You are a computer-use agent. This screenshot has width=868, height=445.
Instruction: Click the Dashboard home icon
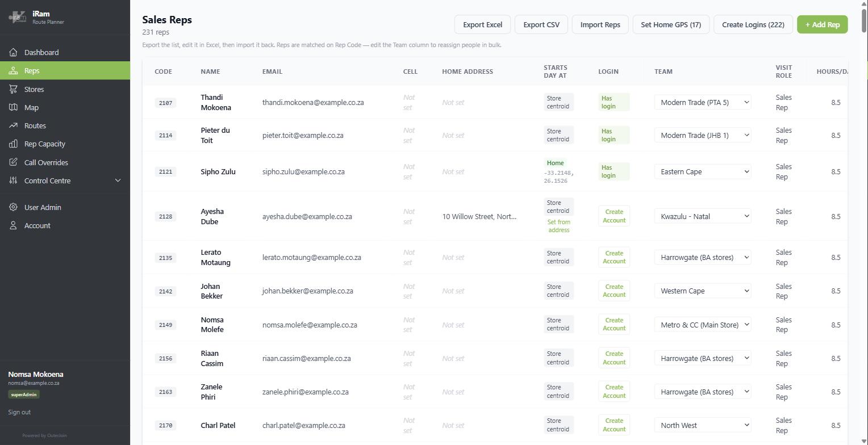(13, 52)
